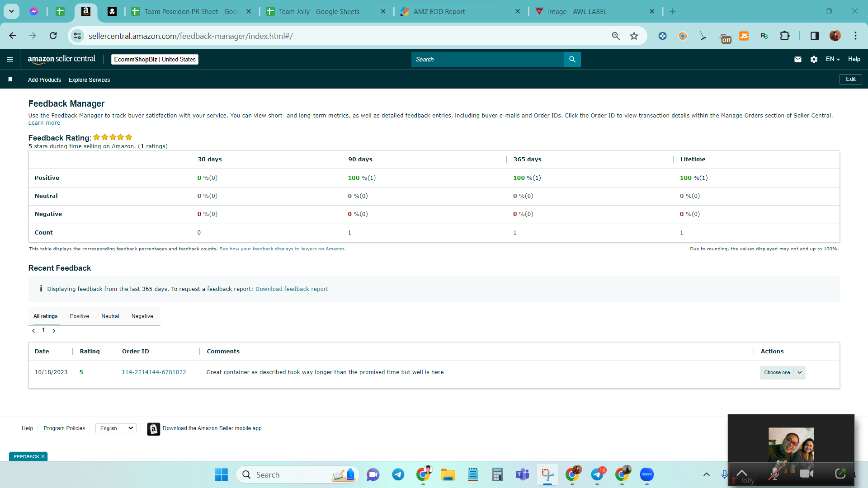Bookmark this page with the star icon

634,36
